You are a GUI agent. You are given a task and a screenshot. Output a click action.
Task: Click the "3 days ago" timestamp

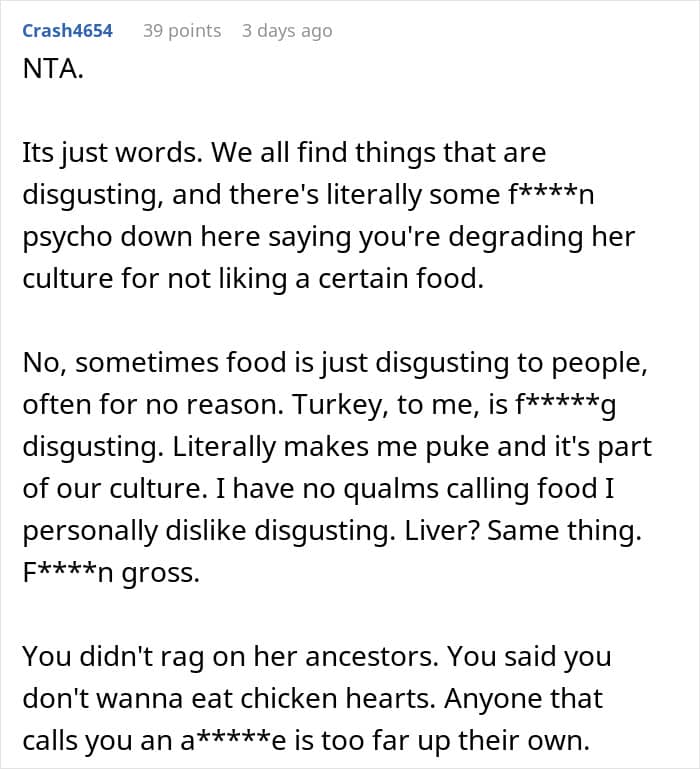[x=287, y=31]
